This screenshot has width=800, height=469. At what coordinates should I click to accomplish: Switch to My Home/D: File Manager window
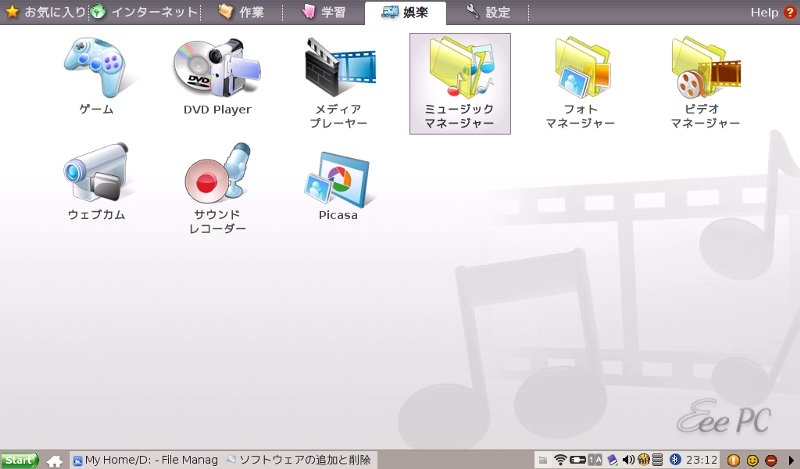(x=145, y=460)
